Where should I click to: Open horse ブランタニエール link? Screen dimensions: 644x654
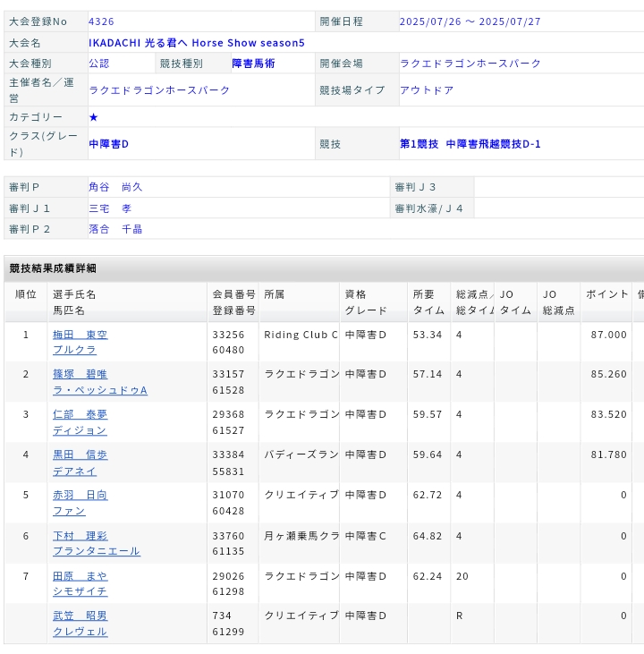[x=96, y=552]
